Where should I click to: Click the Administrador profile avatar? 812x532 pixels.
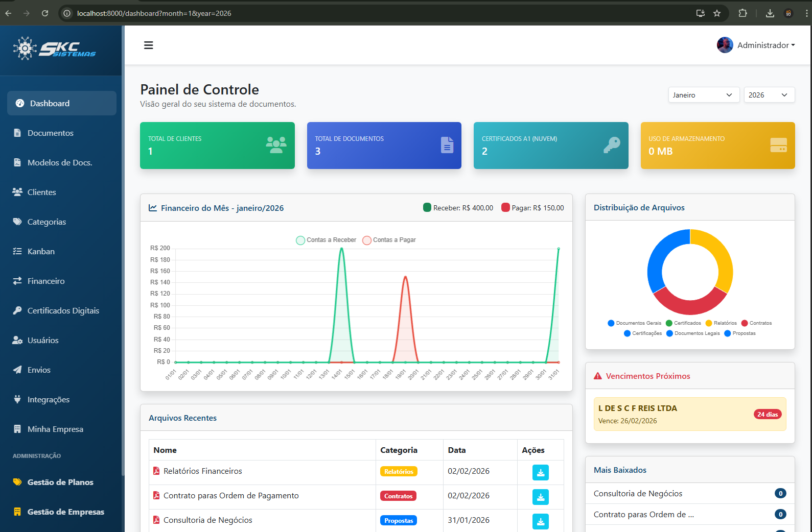click(725, 45)
